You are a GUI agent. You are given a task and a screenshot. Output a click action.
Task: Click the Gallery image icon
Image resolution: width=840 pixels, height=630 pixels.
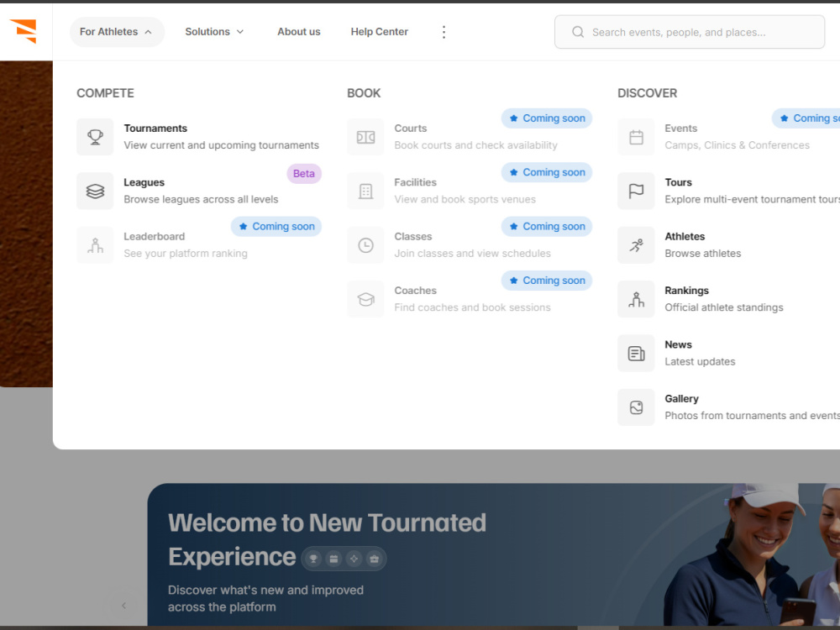[636, 407]
